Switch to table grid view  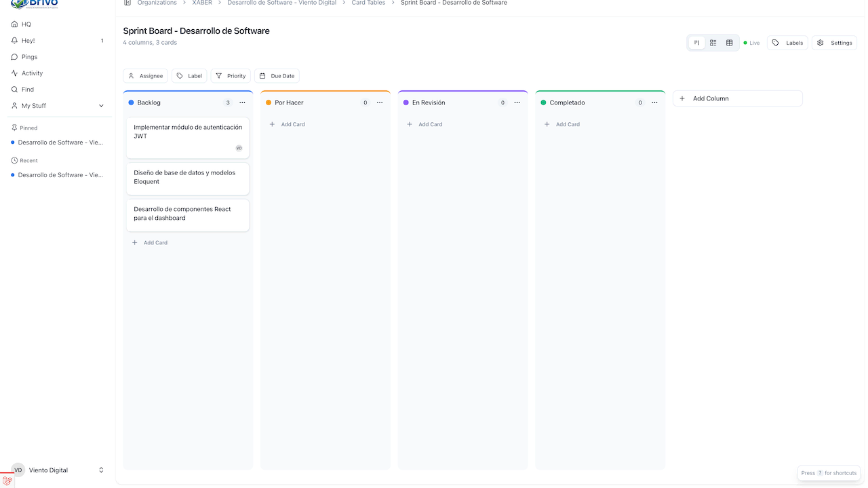click(x=730, y=43)
